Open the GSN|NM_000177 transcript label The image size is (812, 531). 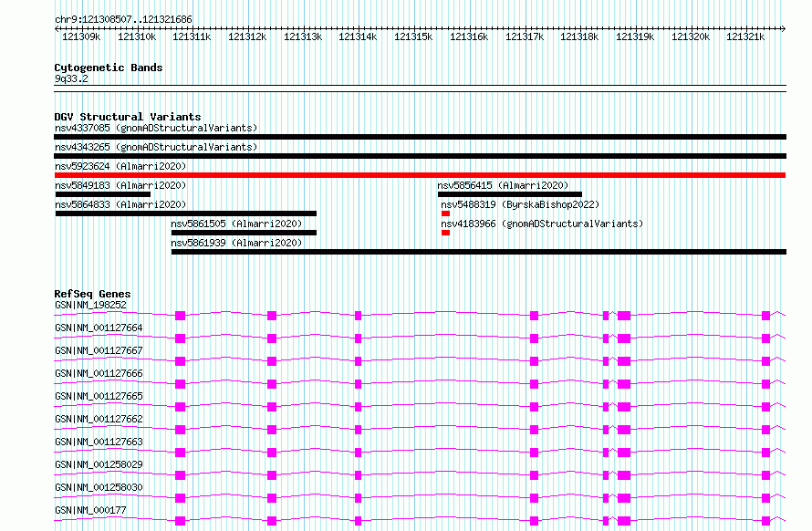coord(90,510)
